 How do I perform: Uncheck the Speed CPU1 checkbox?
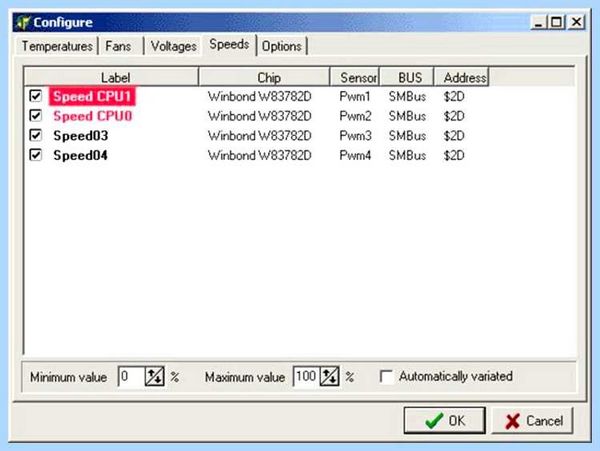coord(36,96)
